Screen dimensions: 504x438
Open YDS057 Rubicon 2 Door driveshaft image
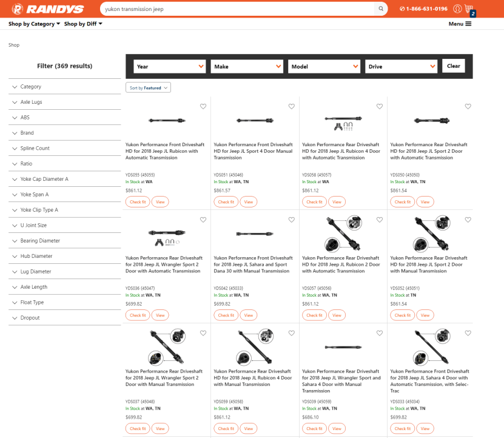[x=343, y=234]
